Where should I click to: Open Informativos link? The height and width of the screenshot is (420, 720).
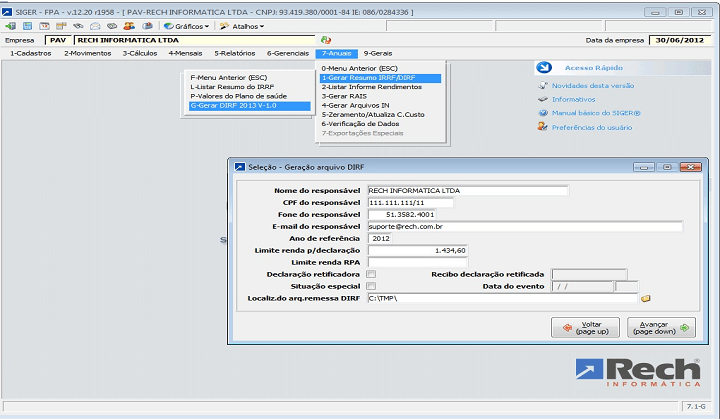click(x=574, y=99)
